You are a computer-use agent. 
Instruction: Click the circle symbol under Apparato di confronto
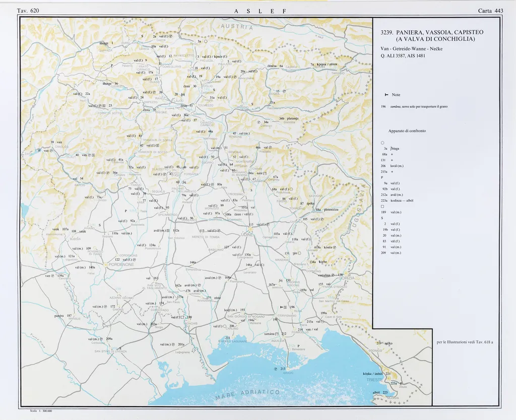[383, 142]
